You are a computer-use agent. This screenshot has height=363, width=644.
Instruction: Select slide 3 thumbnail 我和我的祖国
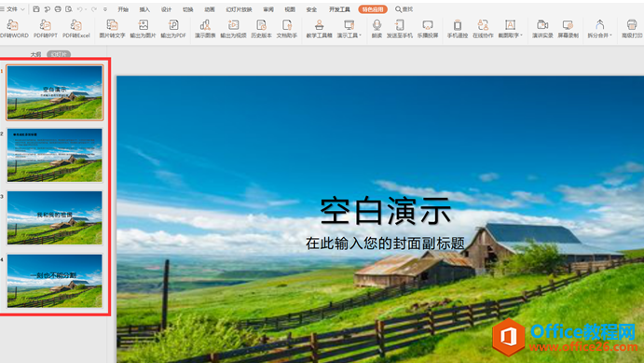click(55, 217)
